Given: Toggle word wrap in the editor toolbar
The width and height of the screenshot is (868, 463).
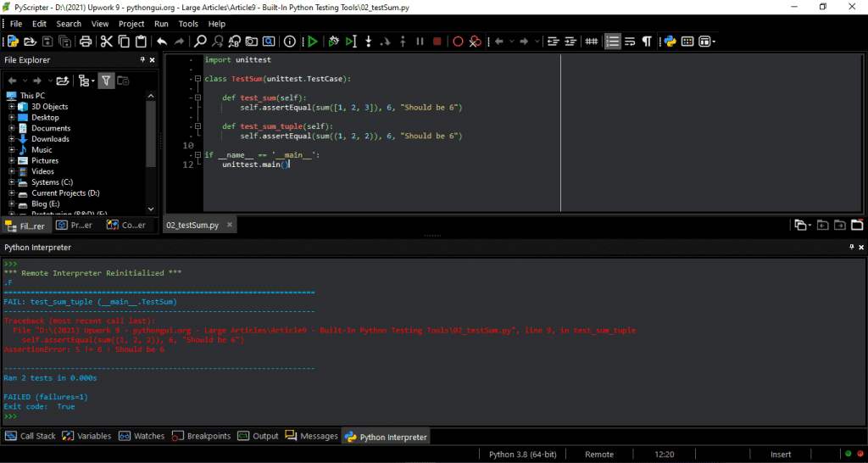Looking at the screenshot, I should pyautogui.click(x=630, y=42).
